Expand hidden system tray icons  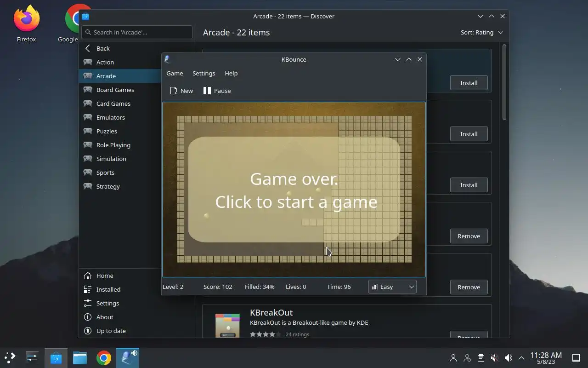[x=521, y=358]
